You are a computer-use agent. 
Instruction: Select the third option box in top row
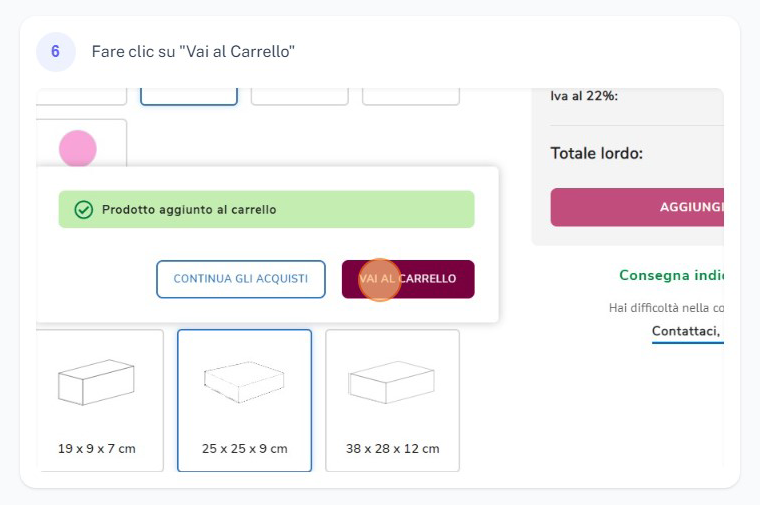300,96
